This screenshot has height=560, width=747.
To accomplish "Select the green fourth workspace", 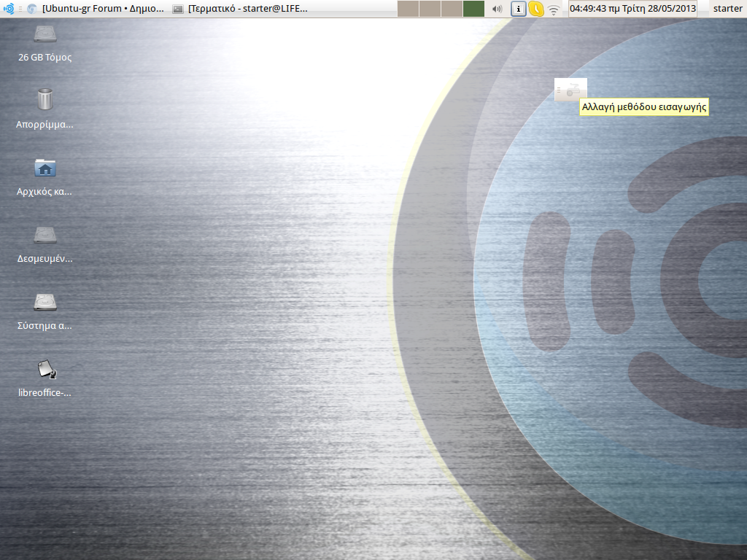I will tap(473, 9).
